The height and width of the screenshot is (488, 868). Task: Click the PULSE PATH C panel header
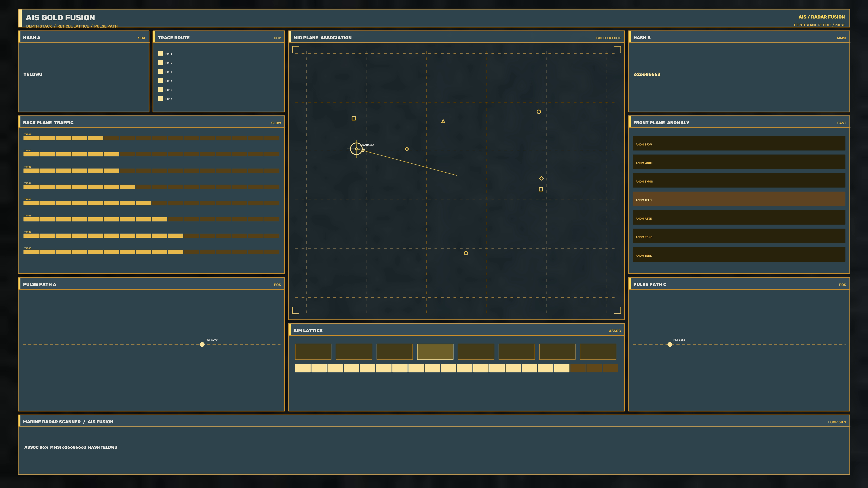(739, 284)
